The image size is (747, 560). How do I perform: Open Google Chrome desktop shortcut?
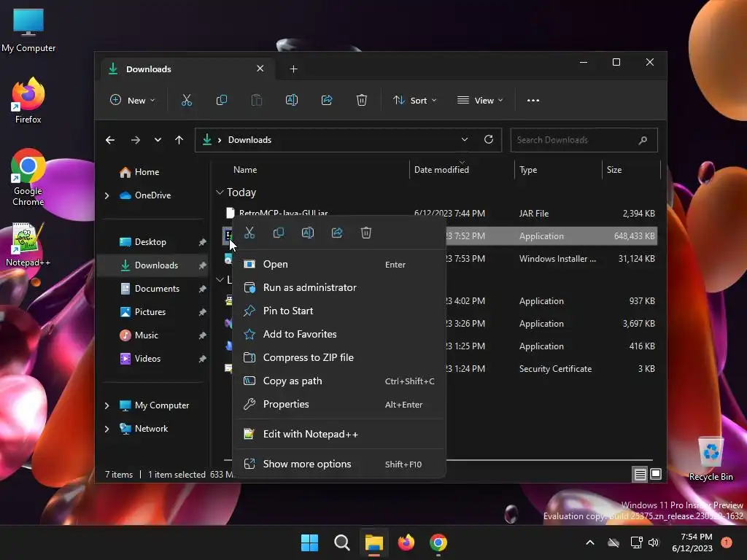(28, 177)
